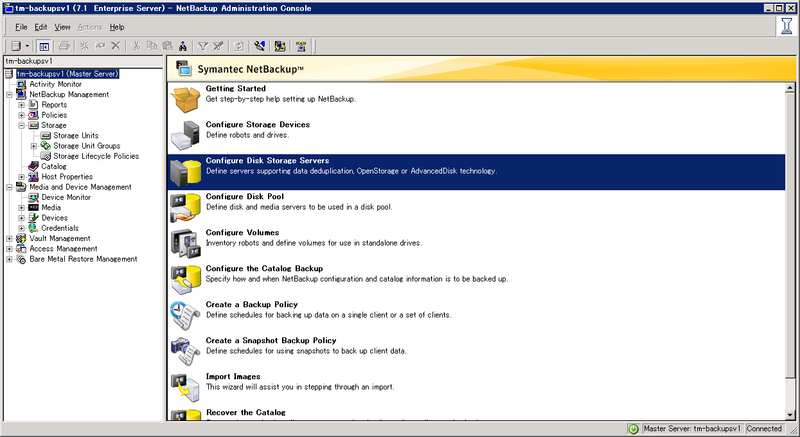This screenshot has width=800, height=437.
Task: Click the Host Properties icon in the tree
Action: (x=33, y=177)
